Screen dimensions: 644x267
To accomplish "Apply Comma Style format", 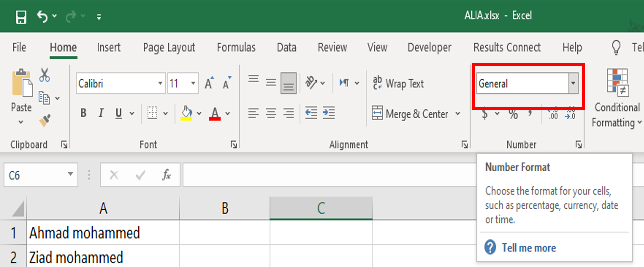I will (530, 113).
